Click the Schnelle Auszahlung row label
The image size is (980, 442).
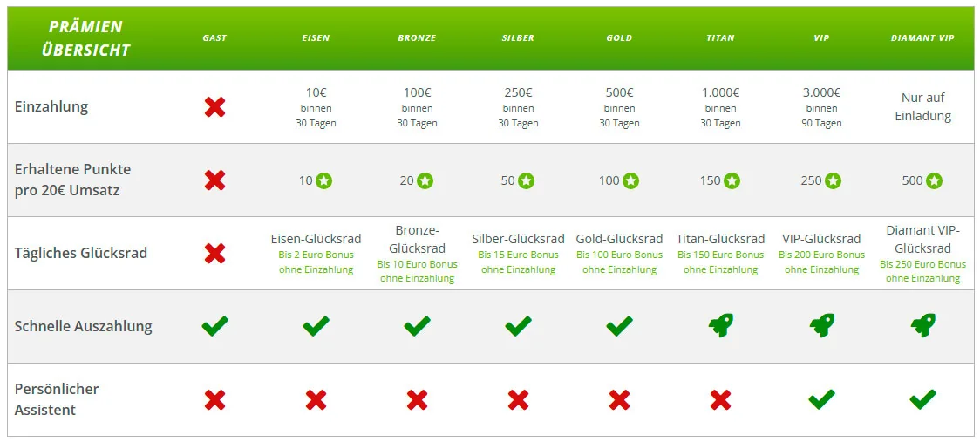pos(83,326)
